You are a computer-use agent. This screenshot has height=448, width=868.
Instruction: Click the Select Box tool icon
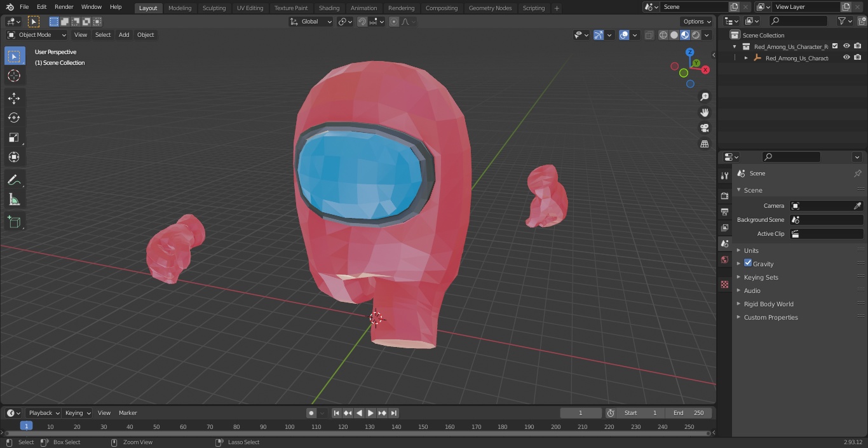coord(14,56)
